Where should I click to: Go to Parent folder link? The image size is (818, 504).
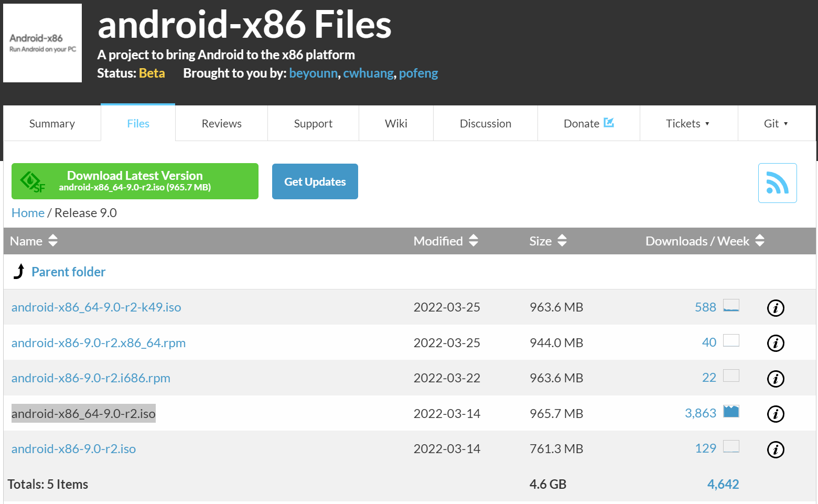(x=68, y=272)
